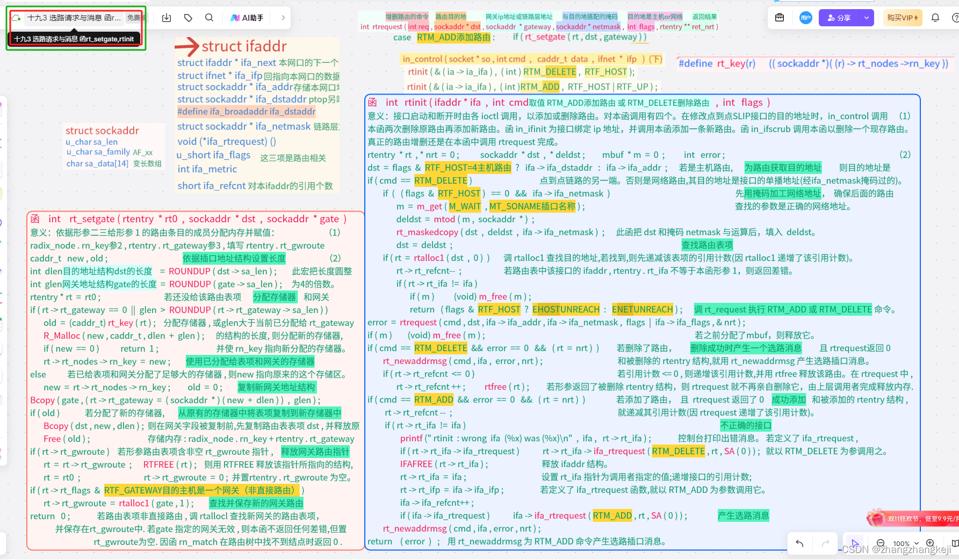Click the cloud sync status icon
Viewport: 959px width, 560px height.
[16, 18]
